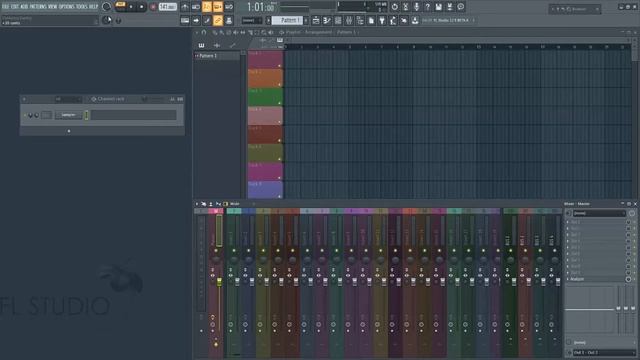The width and height of the screenshot is (640, 360).
Task: Click the help question mark icon
Action: (427, 7)
